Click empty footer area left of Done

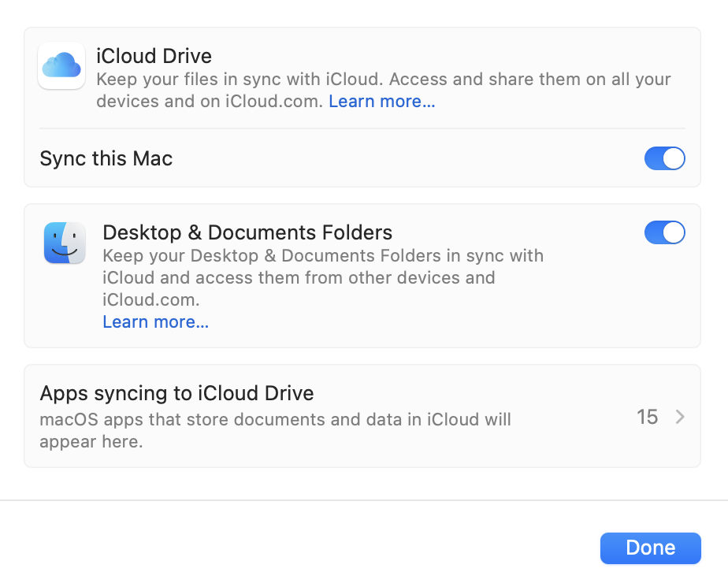(x=299, y=548)
